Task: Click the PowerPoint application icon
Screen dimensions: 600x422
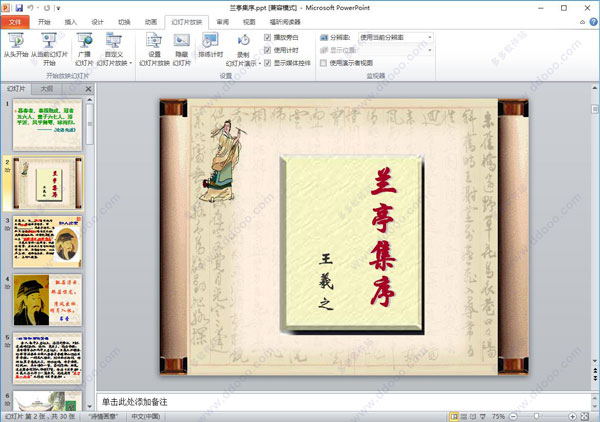Action: [x=6, y=7]
